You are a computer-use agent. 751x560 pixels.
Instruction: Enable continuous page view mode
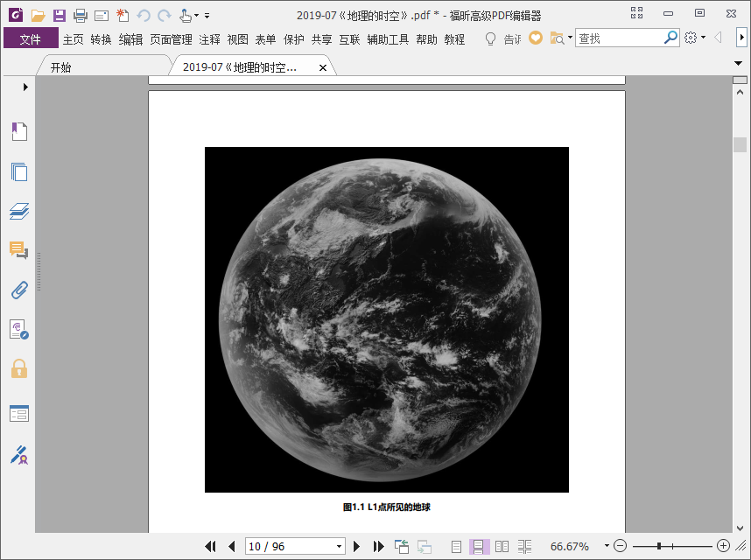[x=479, y=547]
